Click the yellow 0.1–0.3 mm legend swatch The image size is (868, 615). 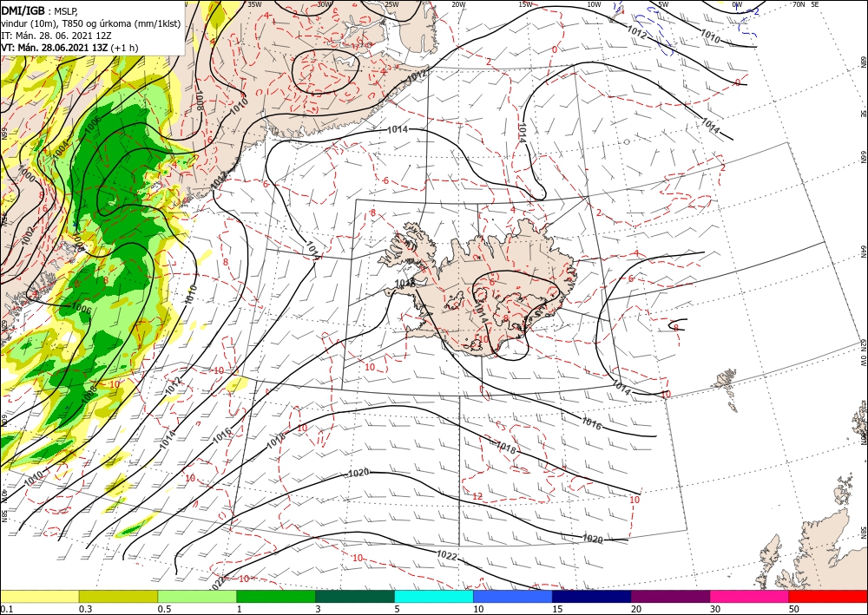point(40,596)
